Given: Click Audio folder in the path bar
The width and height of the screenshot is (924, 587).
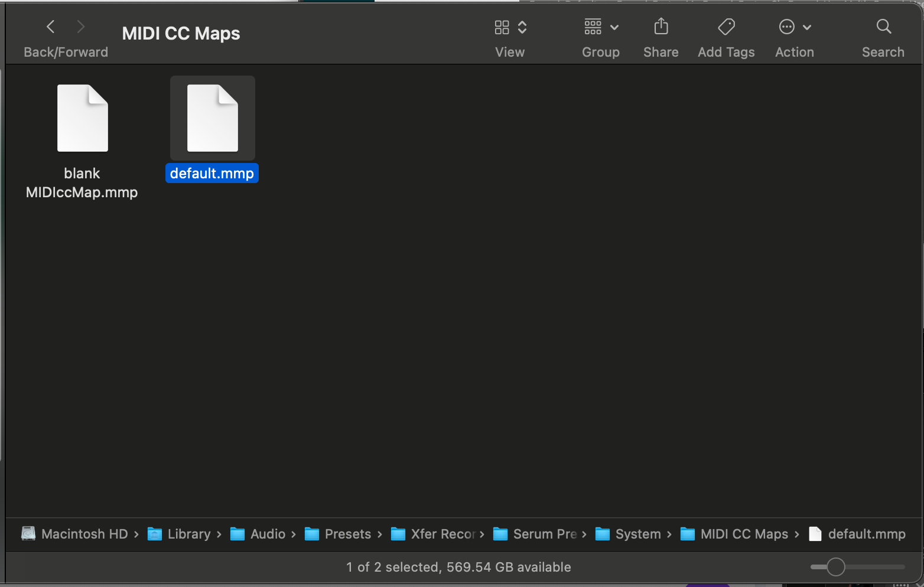Looking at the screenshot, I should tap(258, 534).
